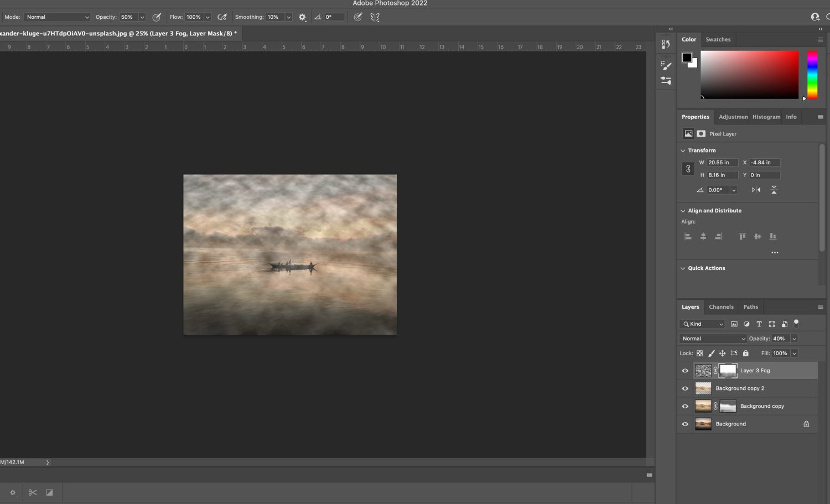This screenshot has width=830, height=504.
Task: Open layer Fill 100% dropdown arrow
Action: coord(794,353)
